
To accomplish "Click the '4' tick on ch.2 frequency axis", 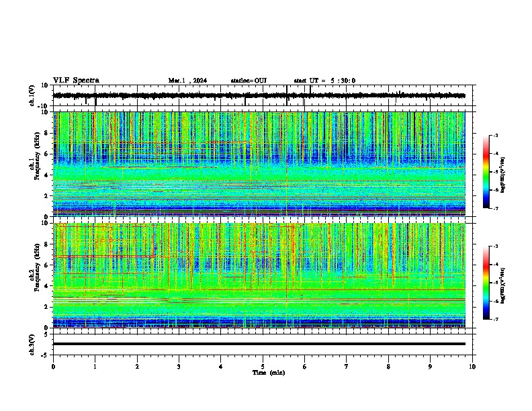I will pos(47,286).
